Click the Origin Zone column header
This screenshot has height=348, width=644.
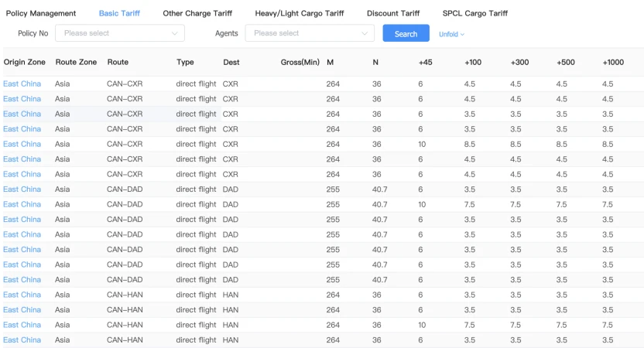(x=23, y=62)
